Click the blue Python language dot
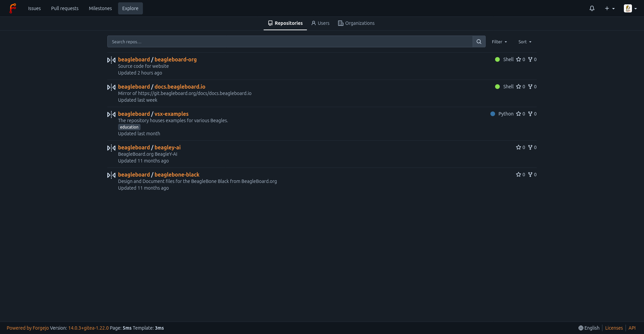The image size is (644, 334). point(493,114)
